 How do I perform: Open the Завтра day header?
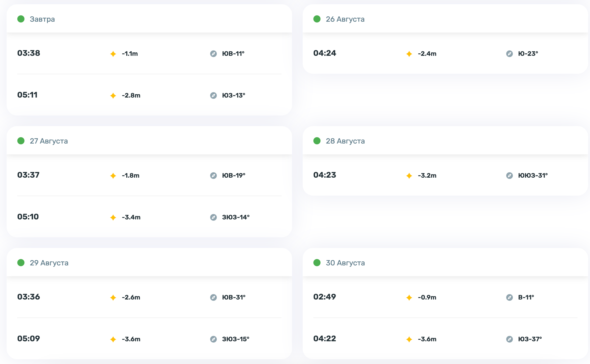[x=42, y=19]
